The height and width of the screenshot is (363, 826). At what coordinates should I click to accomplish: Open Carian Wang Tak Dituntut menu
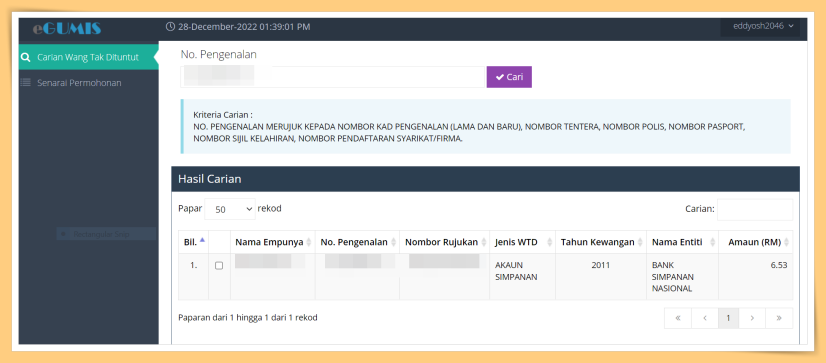click(x=88, y=57)
